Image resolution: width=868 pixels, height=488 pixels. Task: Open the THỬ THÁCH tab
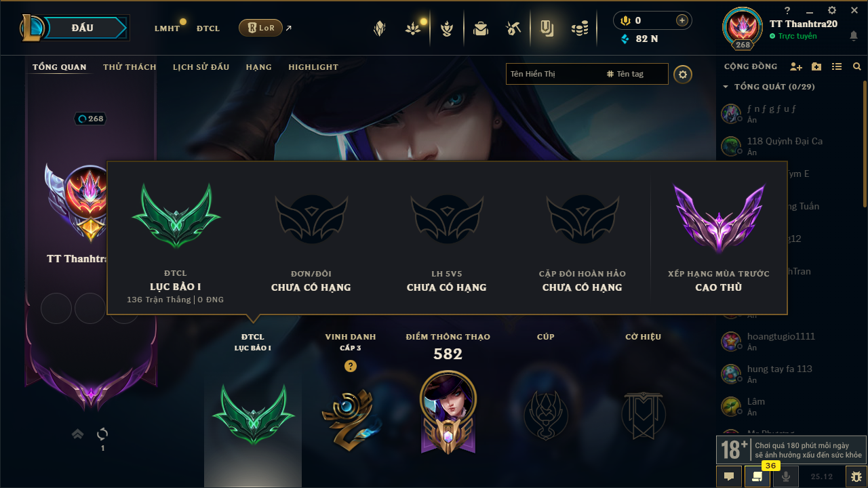(130, 67)
